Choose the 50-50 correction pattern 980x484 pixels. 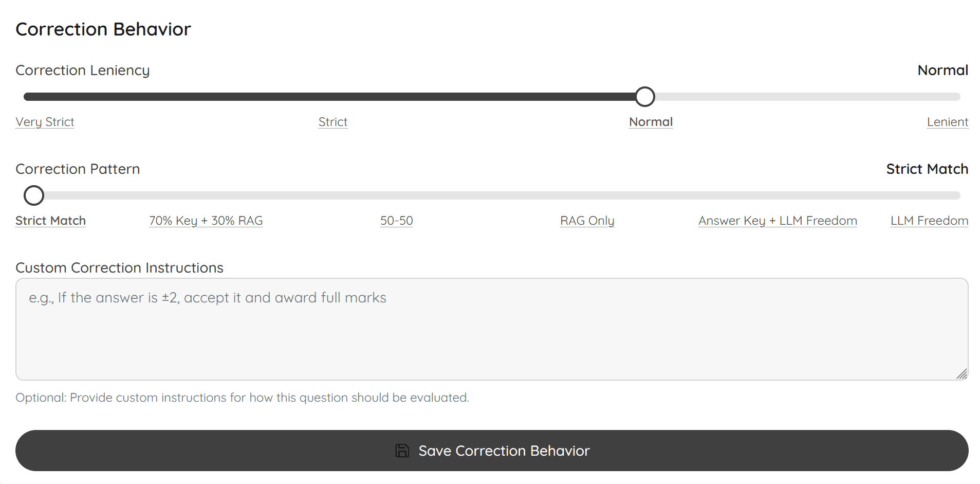396,220
